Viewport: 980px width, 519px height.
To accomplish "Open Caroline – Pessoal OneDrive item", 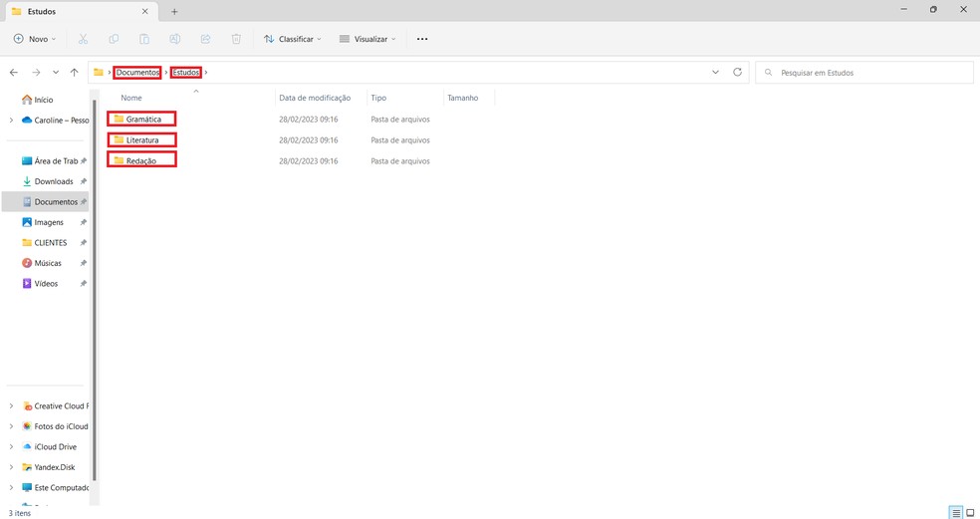I will point(55,121).
